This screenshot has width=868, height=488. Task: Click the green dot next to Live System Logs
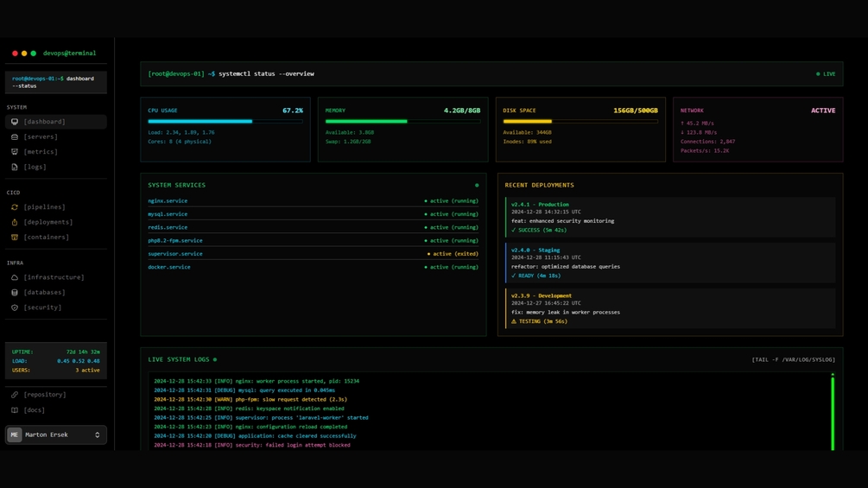[x=215, y=359]
